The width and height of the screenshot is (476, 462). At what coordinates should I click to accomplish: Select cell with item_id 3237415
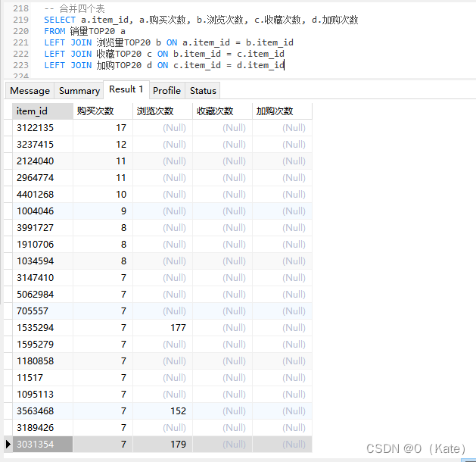click(x=42, y=145)
